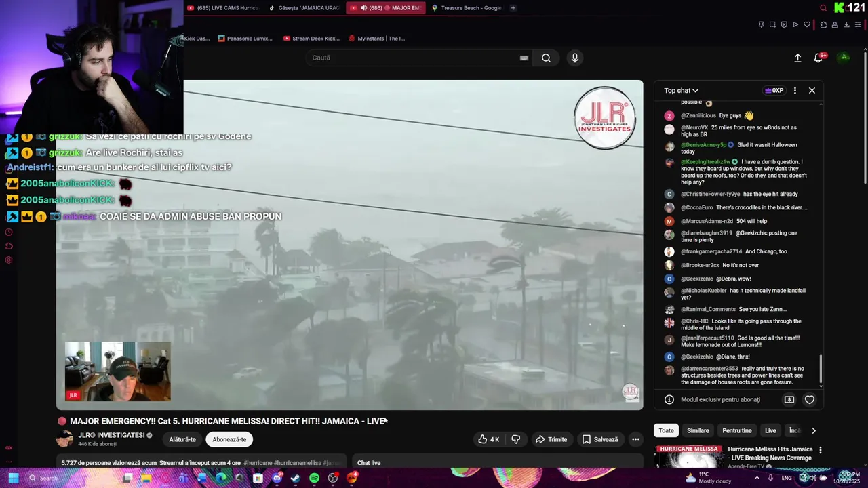Select the Similare filter chip
The height and width of the screenshot is (488, 868).
(x=698, y=430)
